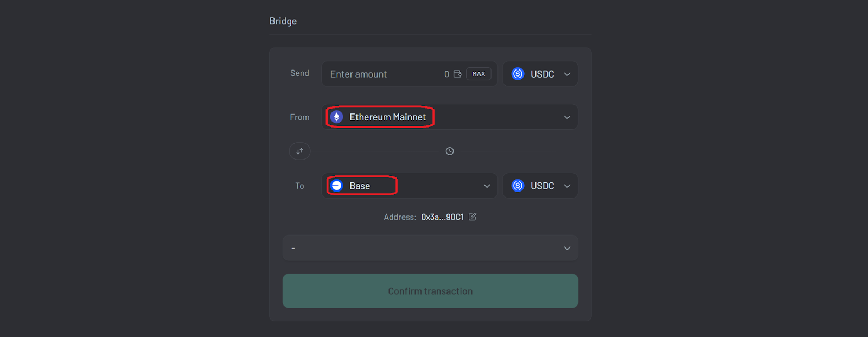Expand the route details dropdown showing a dash

pos(430,248)
